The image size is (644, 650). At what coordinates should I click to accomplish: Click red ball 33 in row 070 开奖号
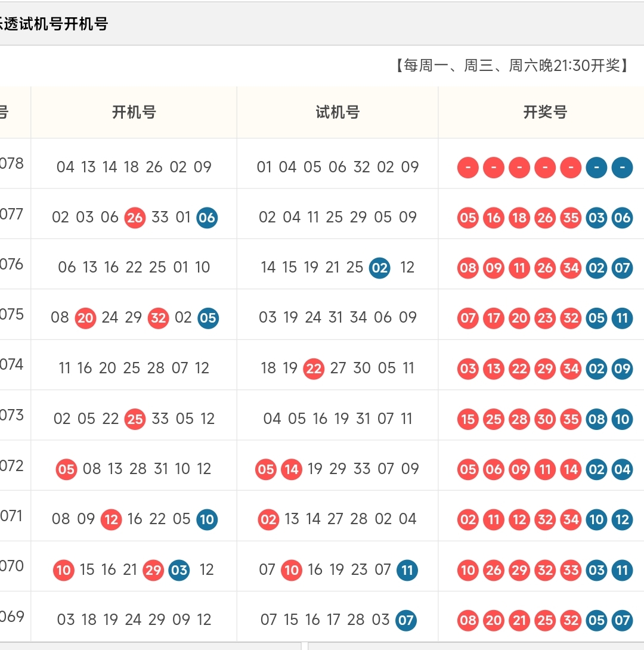click(x=571, y=570)
